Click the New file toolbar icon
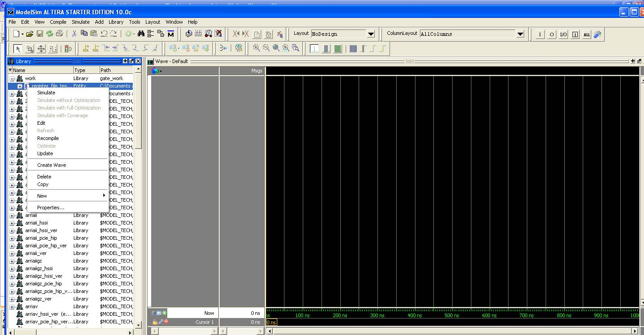The height and width of the screenshot is (335, 644). 17,34
